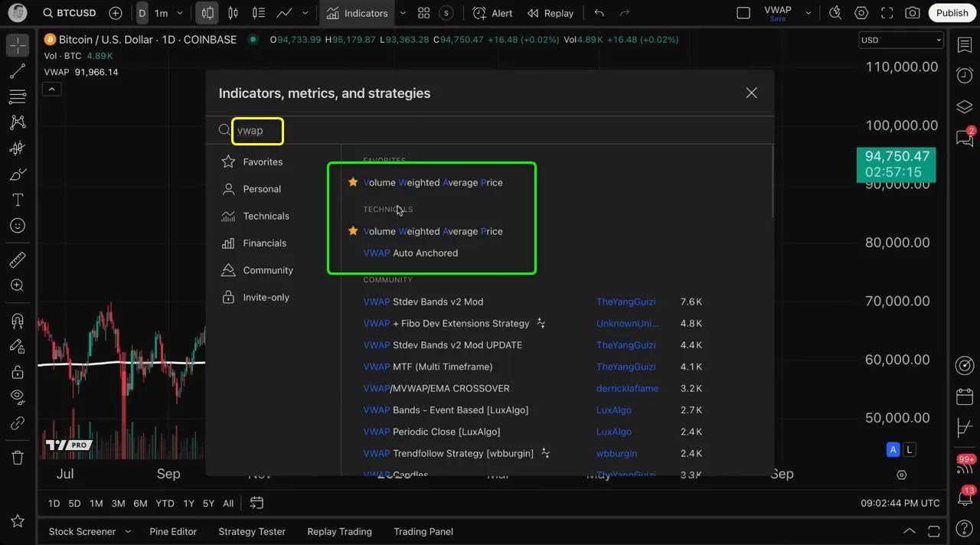Open the Pine Editor tab

pyautogui.click(x=173, y=531)
